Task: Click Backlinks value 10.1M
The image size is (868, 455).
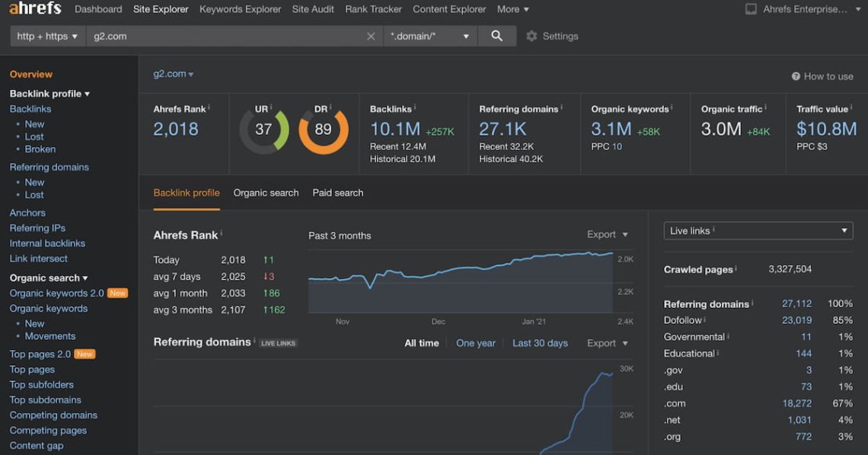Action: pyautogui.click(x=394, y=129)
